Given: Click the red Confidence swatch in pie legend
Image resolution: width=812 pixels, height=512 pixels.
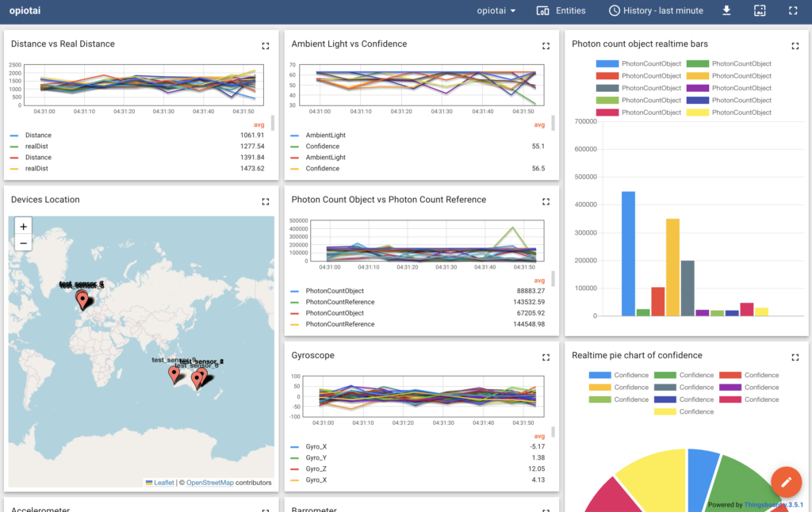Looking at the screenshot, I should tap(730, 376).
